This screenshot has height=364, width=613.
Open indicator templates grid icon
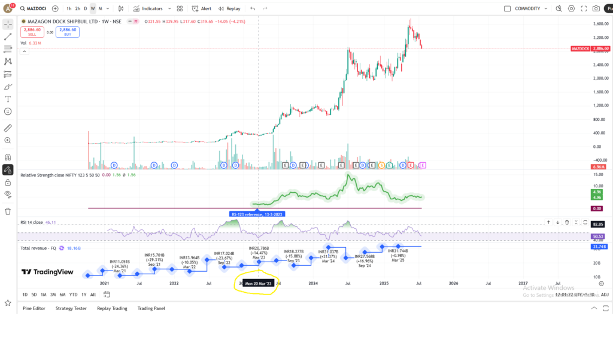180,8
